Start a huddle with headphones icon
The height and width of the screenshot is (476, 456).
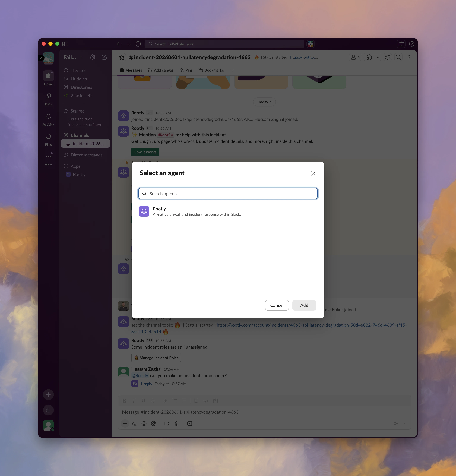tap(369, 57)
